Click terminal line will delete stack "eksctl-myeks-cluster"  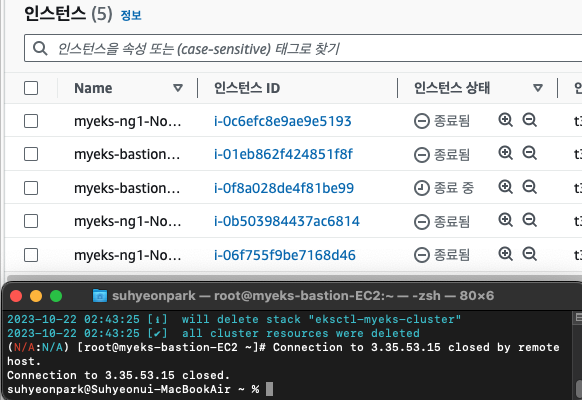[x=234, y=319]
